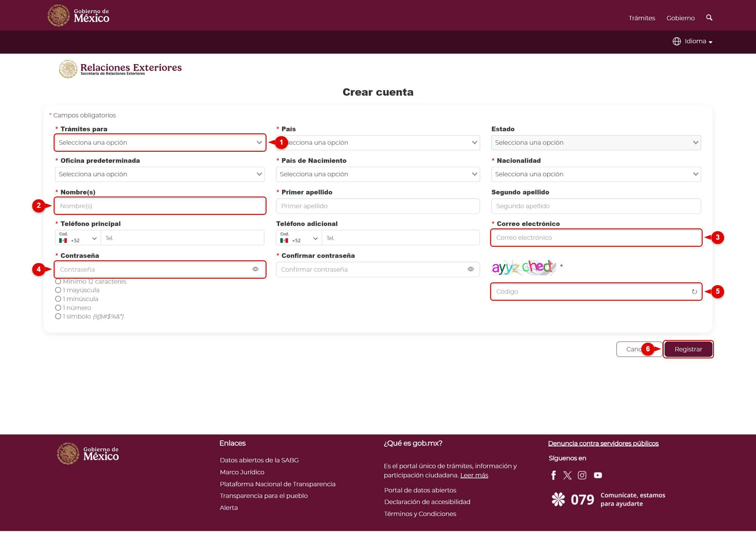Open Datos abiertos de la SABG link
Viewport: 756px width, 558px height.
259,461
